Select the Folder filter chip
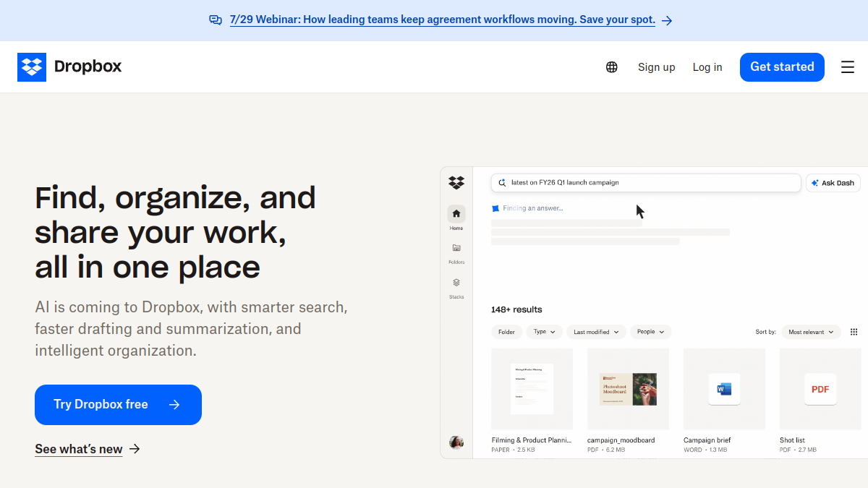Screen dimensions: 868x488 pyautogui.click(x=506, y=332)
